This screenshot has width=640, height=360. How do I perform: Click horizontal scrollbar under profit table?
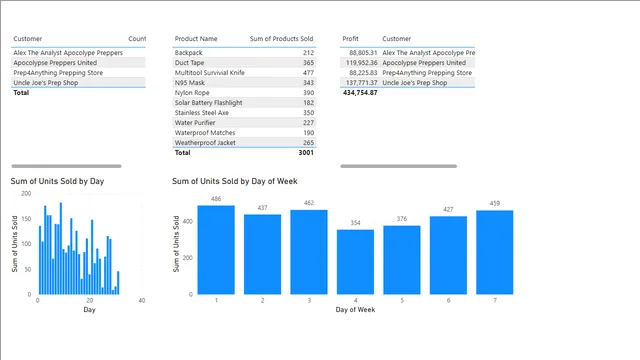point(399,166)
